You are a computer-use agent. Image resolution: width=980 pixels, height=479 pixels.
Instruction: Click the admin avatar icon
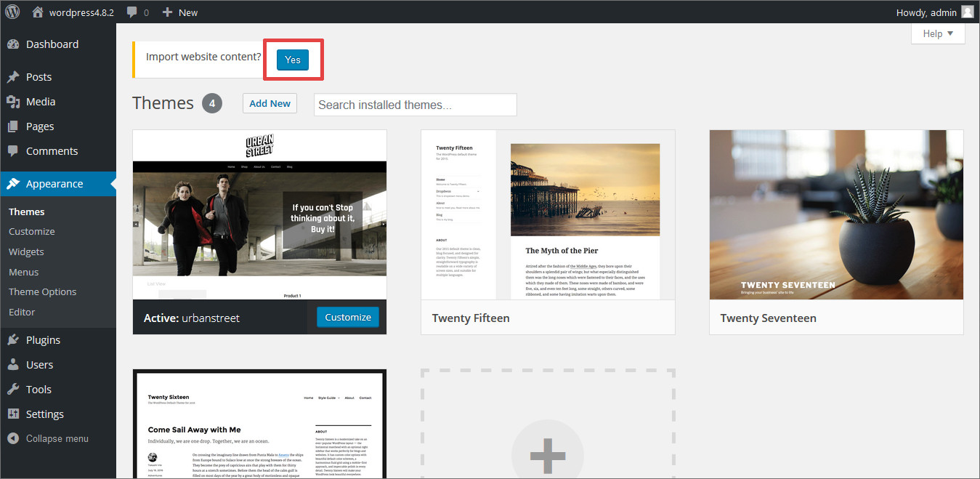967,12
